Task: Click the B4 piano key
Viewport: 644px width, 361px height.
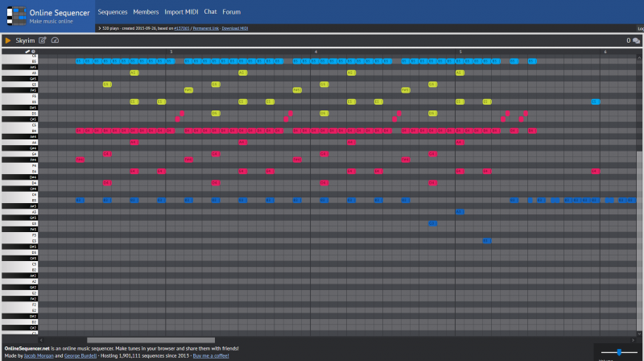Action: (x=19, y=131)
